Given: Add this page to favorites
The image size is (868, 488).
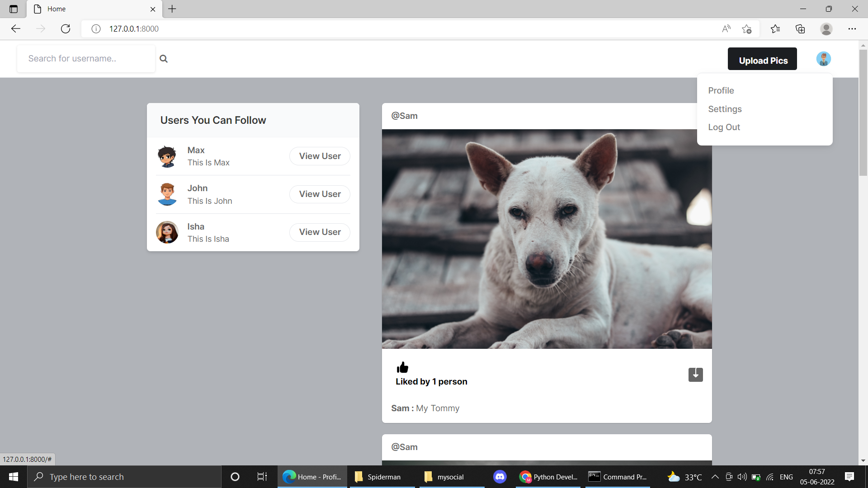Looking at the screenshot, I should [746, 29].
